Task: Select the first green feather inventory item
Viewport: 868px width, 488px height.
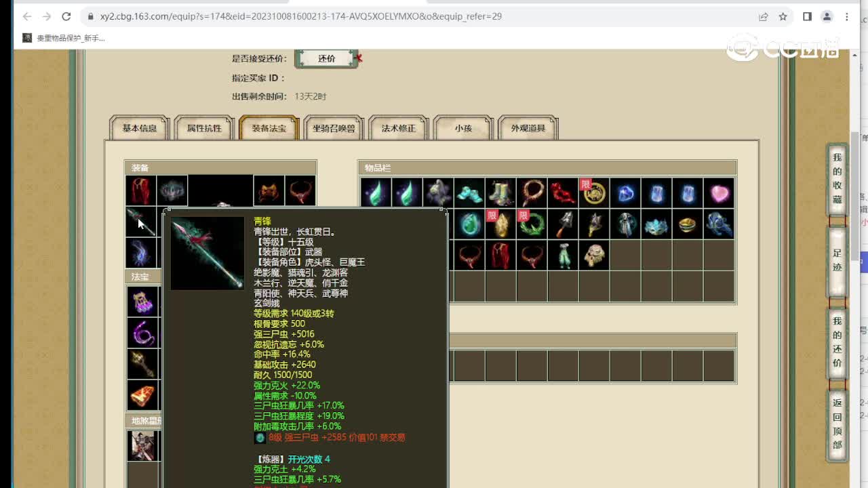Action: [x=375, y=192]
